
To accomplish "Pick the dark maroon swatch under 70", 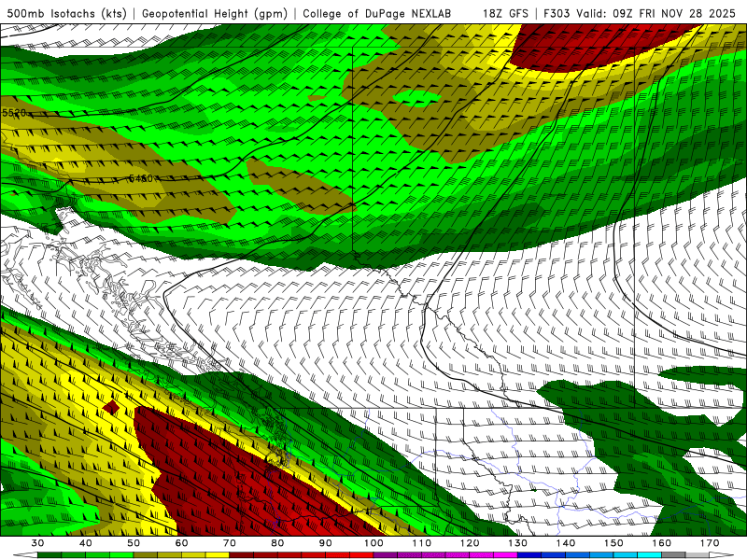I will point(242,554).
